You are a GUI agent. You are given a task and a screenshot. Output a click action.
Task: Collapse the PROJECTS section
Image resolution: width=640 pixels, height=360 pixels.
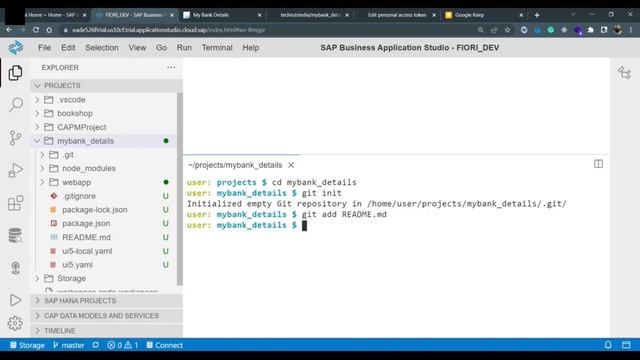pyautogui.click(x=106, y=85)
